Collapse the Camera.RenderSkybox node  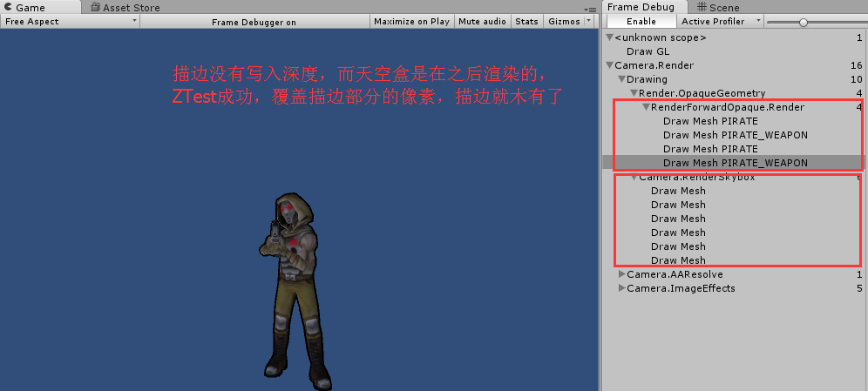pyautogui.click(x=634, y=177)
